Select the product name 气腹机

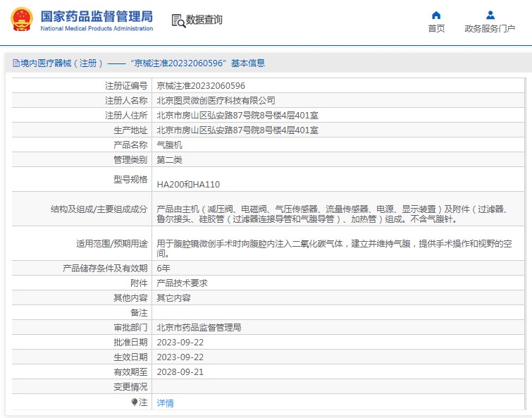(169, 145)
